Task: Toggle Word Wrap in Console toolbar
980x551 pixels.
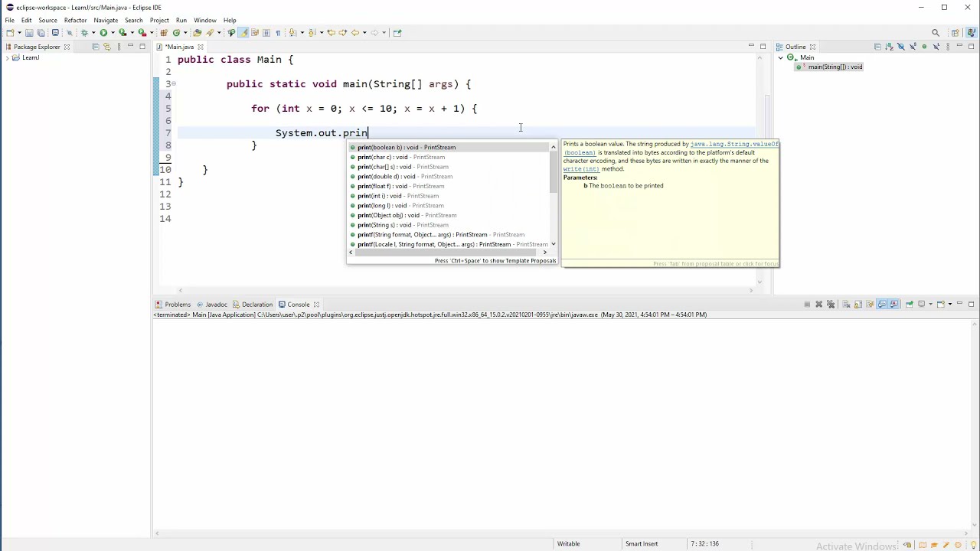Action: 870,304
